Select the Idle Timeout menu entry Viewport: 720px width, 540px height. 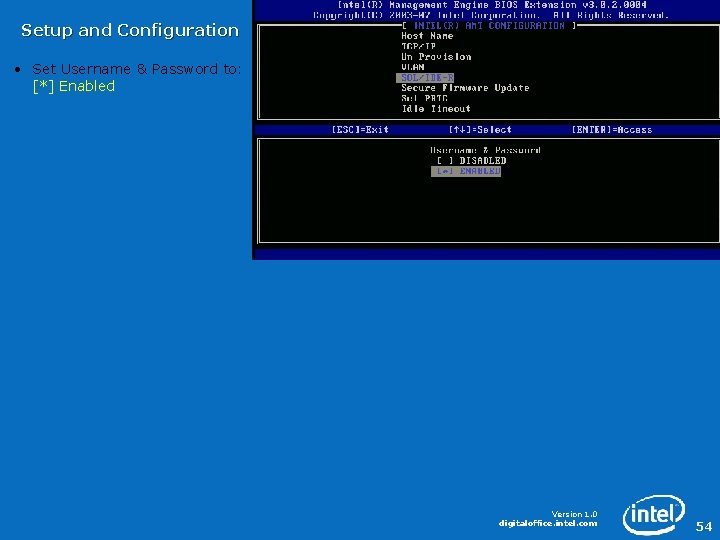pyautogui.click(x=436, y=109)
